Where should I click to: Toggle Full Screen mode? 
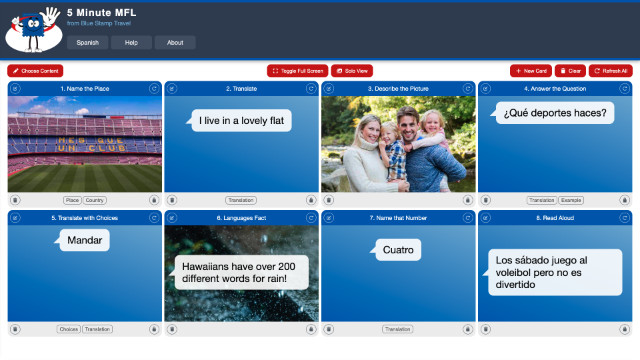298,71
